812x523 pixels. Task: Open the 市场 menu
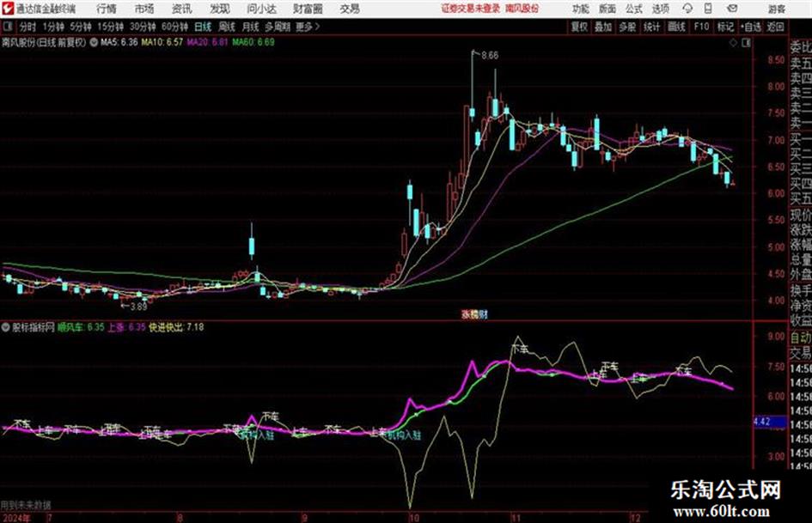coord(144,9)
